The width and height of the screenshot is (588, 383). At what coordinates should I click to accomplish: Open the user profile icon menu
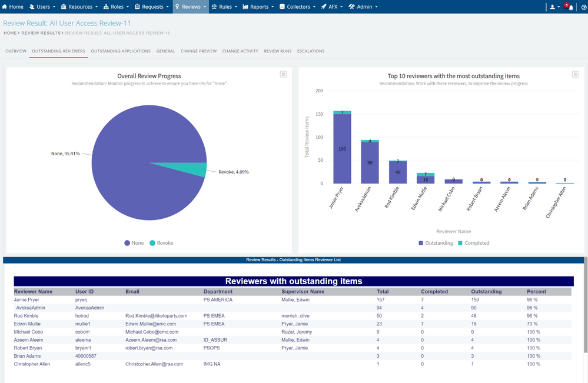click(552, 7)
